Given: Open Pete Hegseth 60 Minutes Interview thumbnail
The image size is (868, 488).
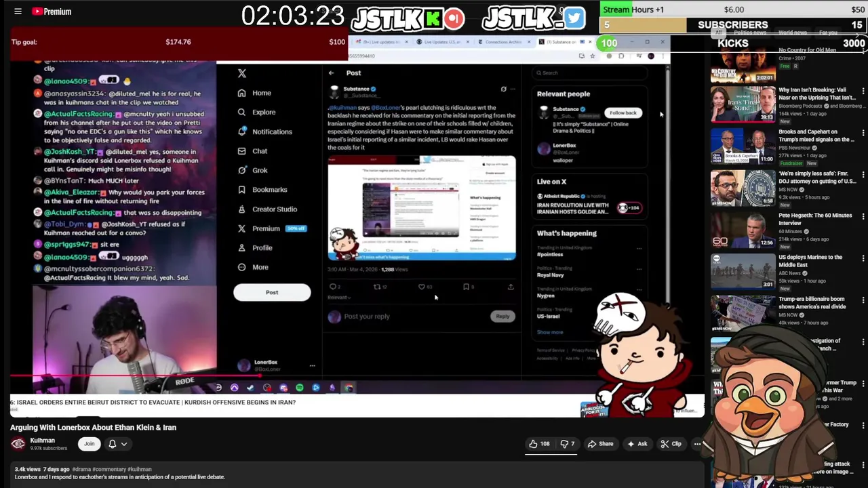Looking at the screenshot, I should click(x=743, y=229).
